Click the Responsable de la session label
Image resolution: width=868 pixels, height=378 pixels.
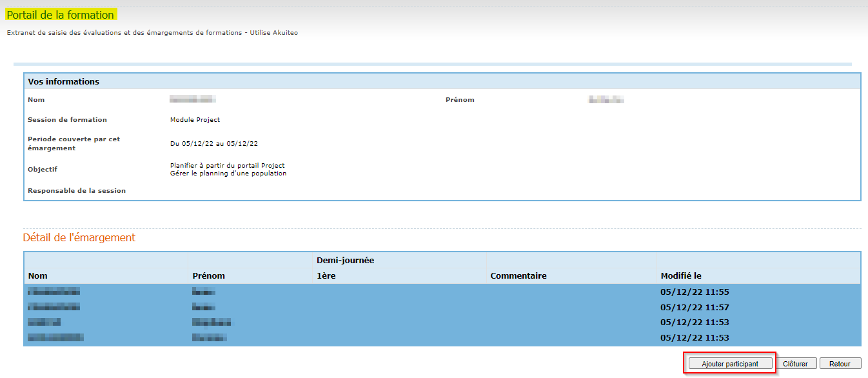pos(77,191)
